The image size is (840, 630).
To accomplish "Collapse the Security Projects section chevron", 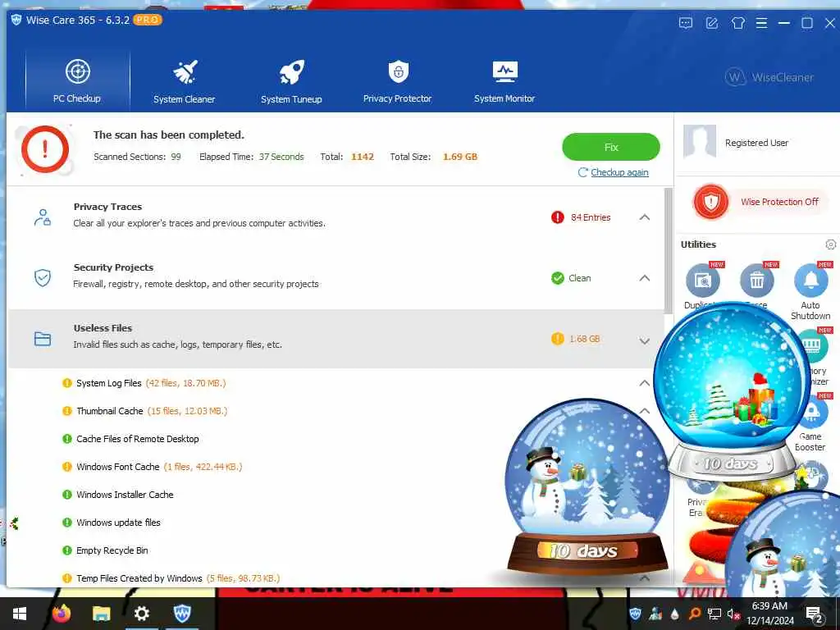I will (645, 278).
